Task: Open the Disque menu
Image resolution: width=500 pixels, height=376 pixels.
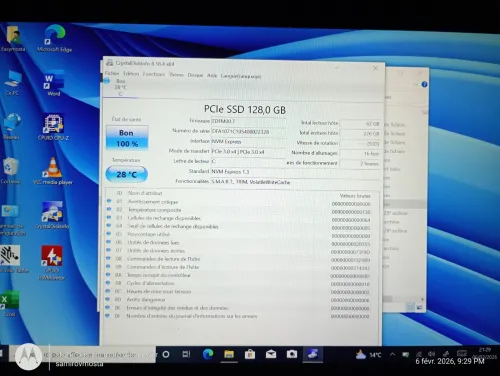Action: coord(195,75)
